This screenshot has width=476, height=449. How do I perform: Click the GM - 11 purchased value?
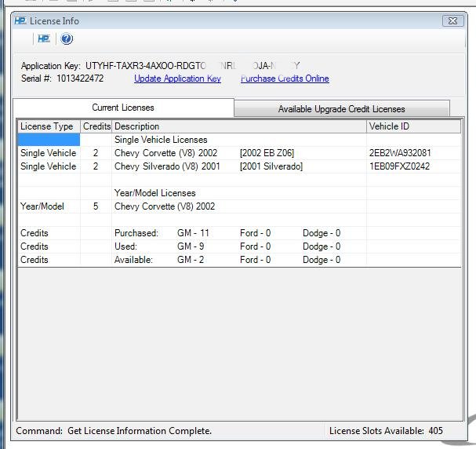pos(193,233)
